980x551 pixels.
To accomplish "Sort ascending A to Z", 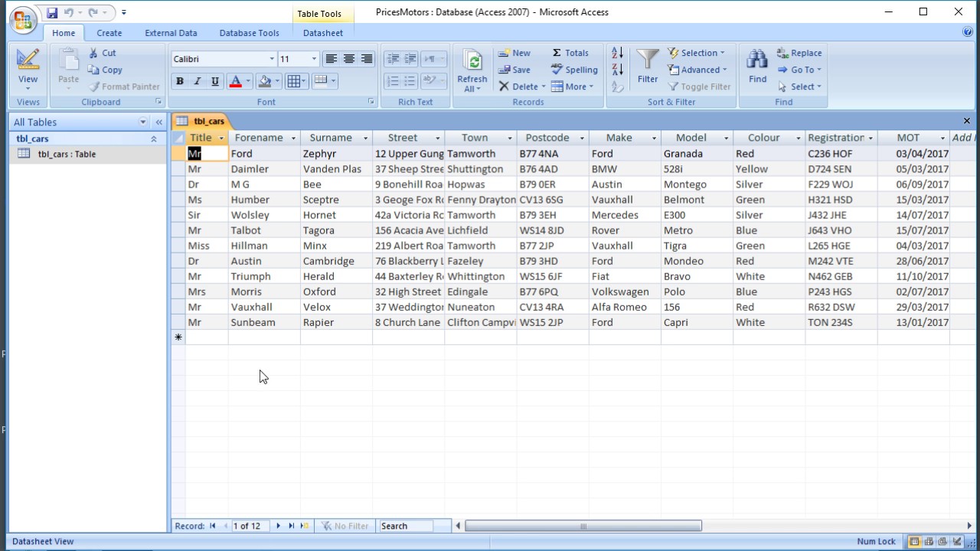I will click(x=617, y=53).
